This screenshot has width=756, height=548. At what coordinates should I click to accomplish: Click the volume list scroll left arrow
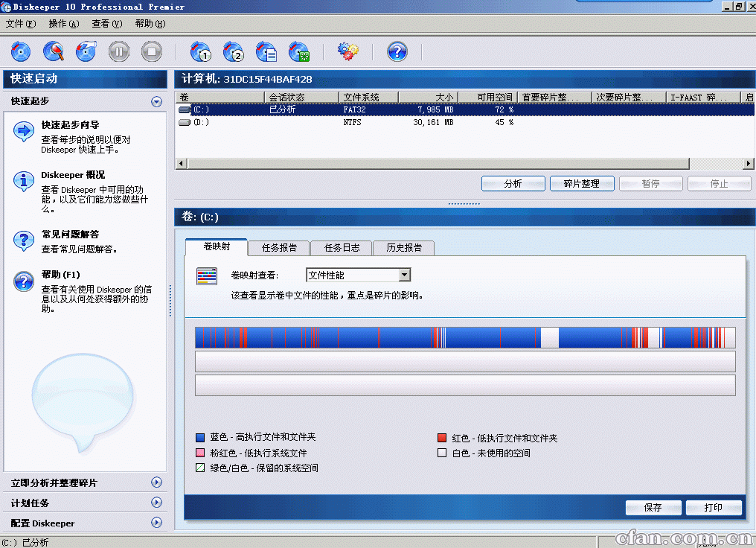point(181,164)
